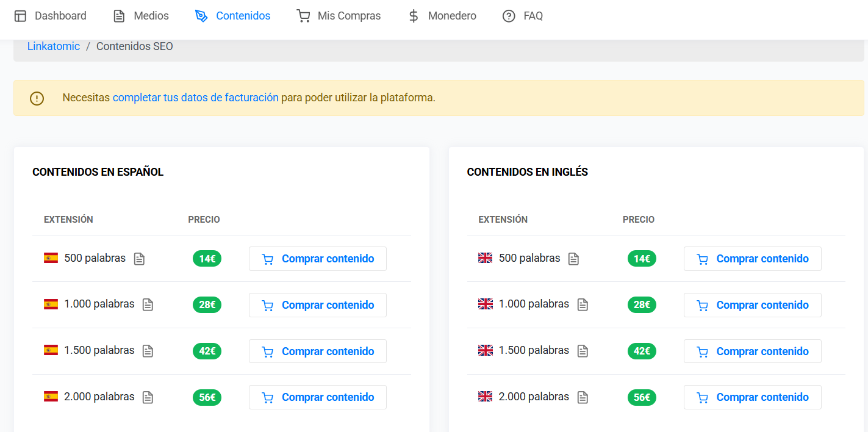Click the Medios document icon in the navbar
The height and width of the screenshot is (432, 868).
tap(118, 15)
